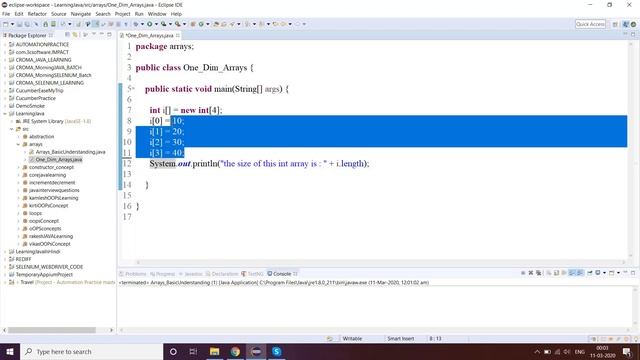
Task: Maximize the Console panel
Action: pos(633,273)
